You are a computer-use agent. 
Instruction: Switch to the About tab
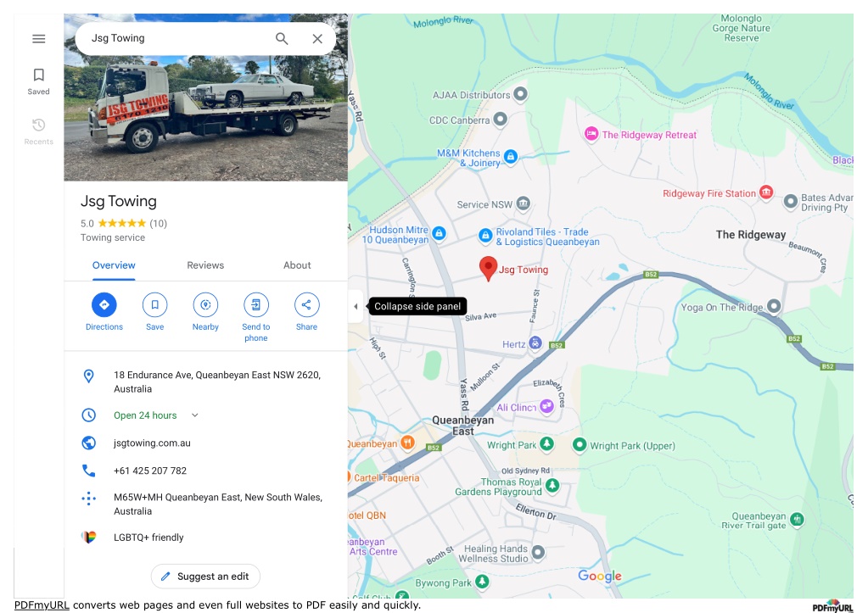coord(297,265)
